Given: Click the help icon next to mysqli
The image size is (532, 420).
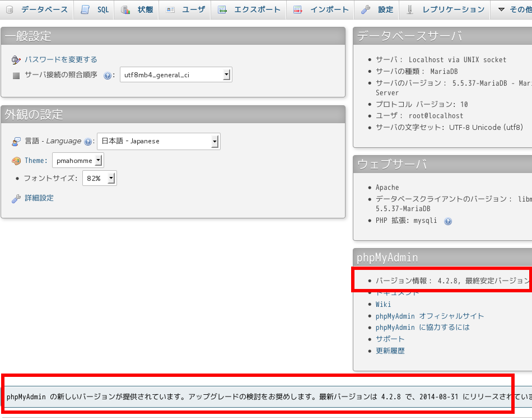Looking at the screenshot, I should pyautogui.click(x=447, y=221).
